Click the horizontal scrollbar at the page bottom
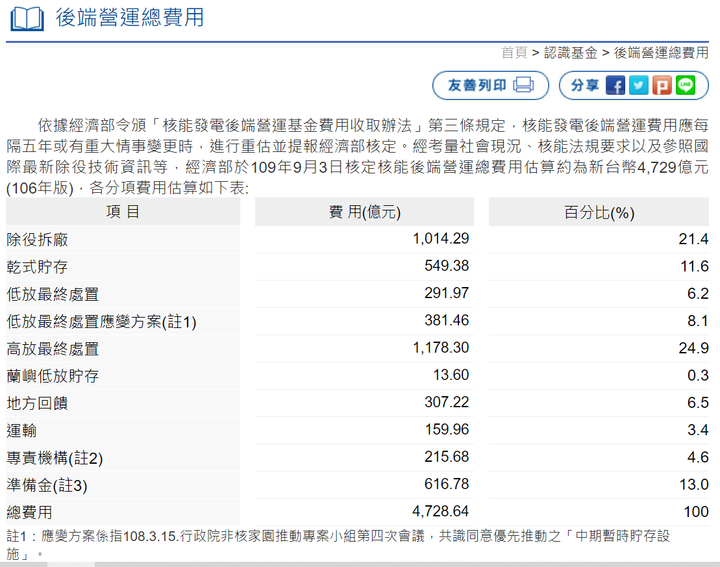The height and width of the screenshot is (567, 720). (x=360, y=564)
